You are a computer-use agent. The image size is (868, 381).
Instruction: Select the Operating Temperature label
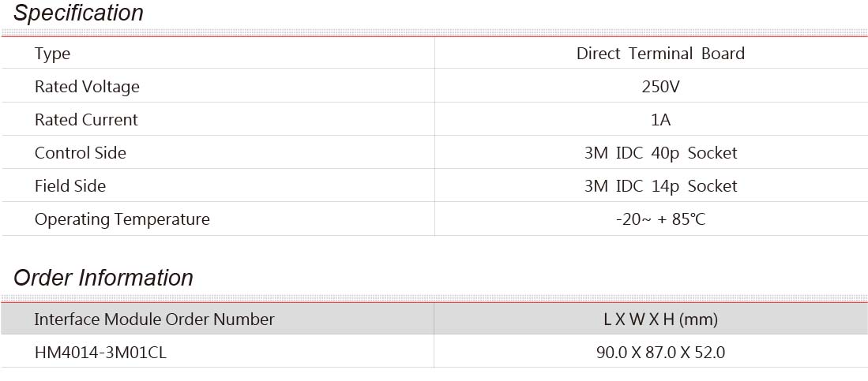[x=122, y=219]
